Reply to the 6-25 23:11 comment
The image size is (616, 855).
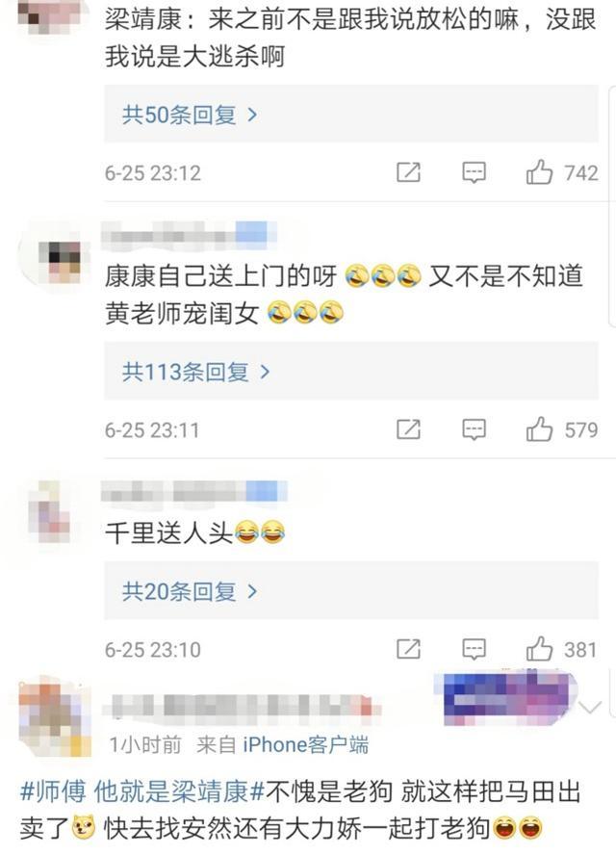[x=474, y=429]
